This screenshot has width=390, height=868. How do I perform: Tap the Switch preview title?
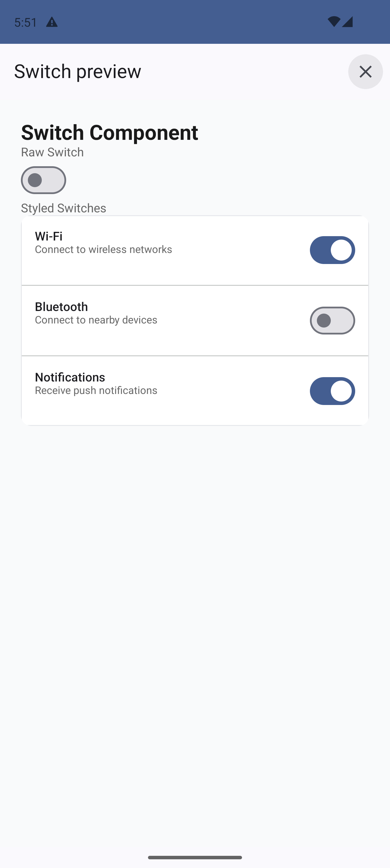tap(77, 71)
